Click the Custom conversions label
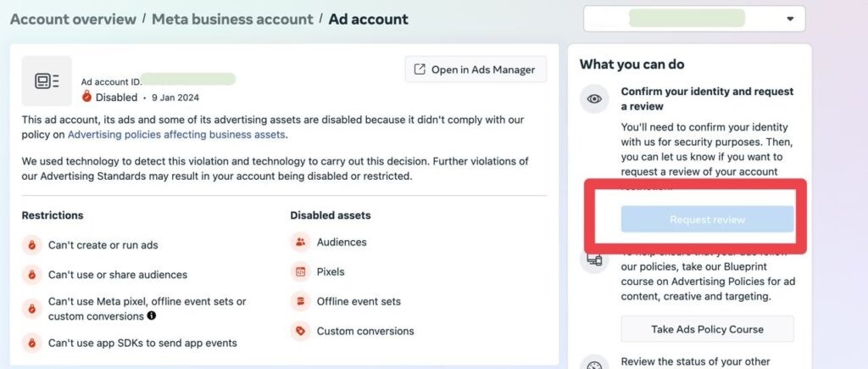The width and height of the screenshot is (868, 369). point(365,331)
